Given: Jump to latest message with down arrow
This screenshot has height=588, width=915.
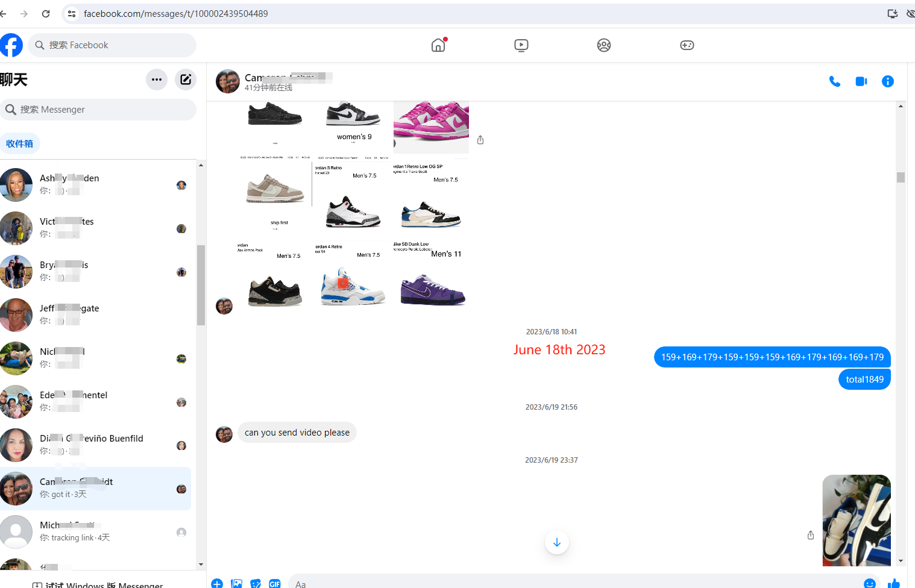Looking at the screenshot, I should coord(556,542).
